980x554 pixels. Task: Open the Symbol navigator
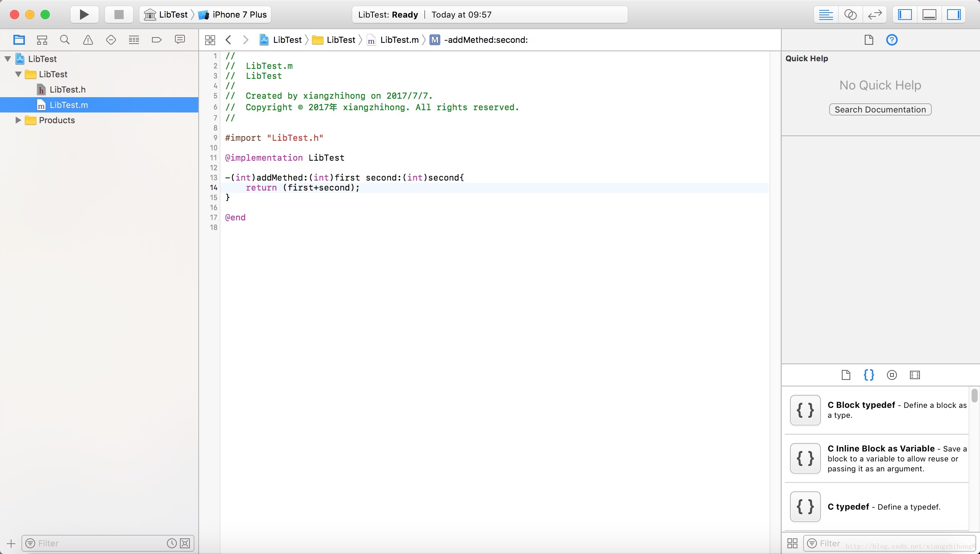42,40
